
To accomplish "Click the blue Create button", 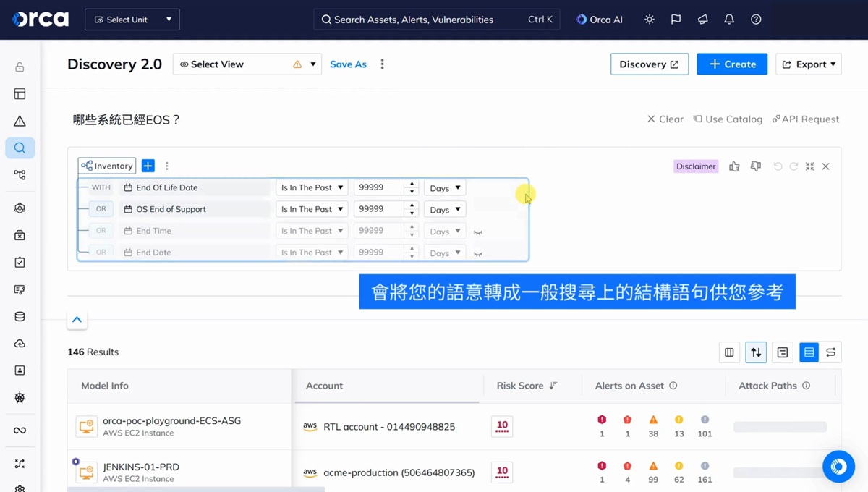I will coord(732,64).
